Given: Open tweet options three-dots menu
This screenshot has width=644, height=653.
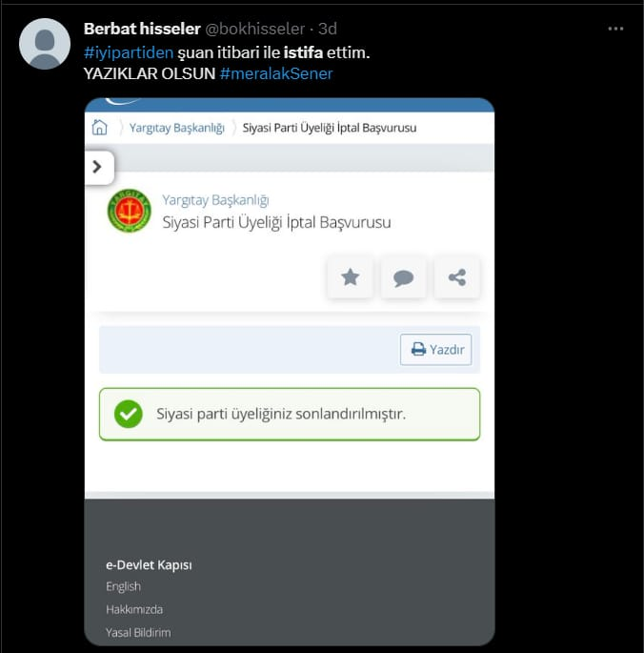Looking at the screenshot, I should click(615, 29).
